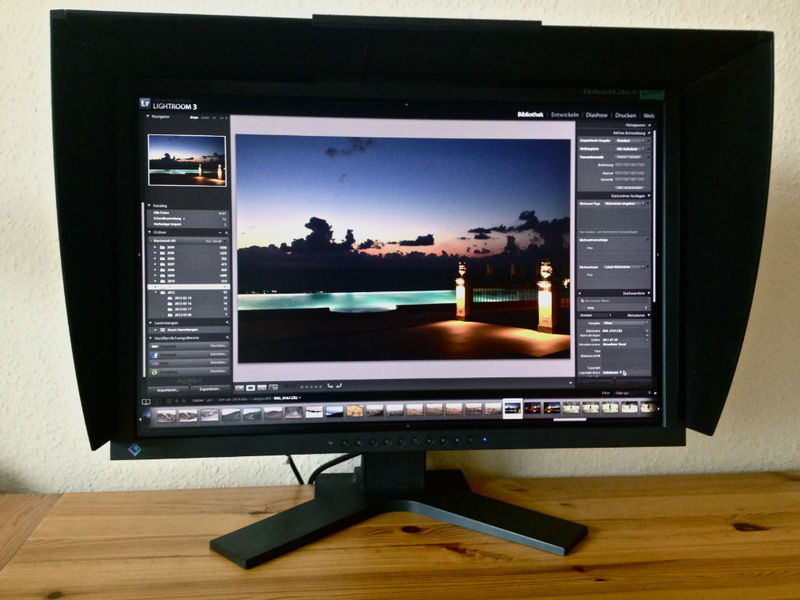Click the right panel hide arrow

tap(658, 254)
